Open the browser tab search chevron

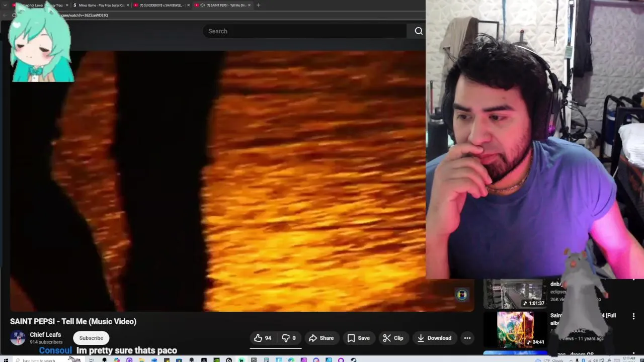point(5,5)
